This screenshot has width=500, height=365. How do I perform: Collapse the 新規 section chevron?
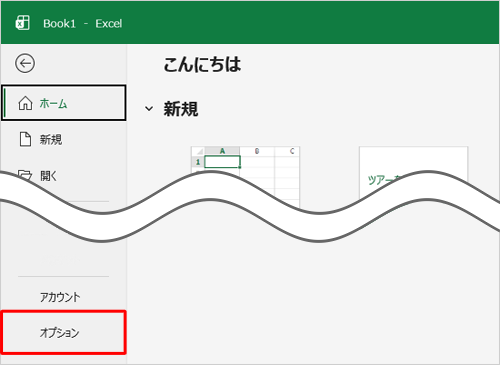[x=149, y=109]
